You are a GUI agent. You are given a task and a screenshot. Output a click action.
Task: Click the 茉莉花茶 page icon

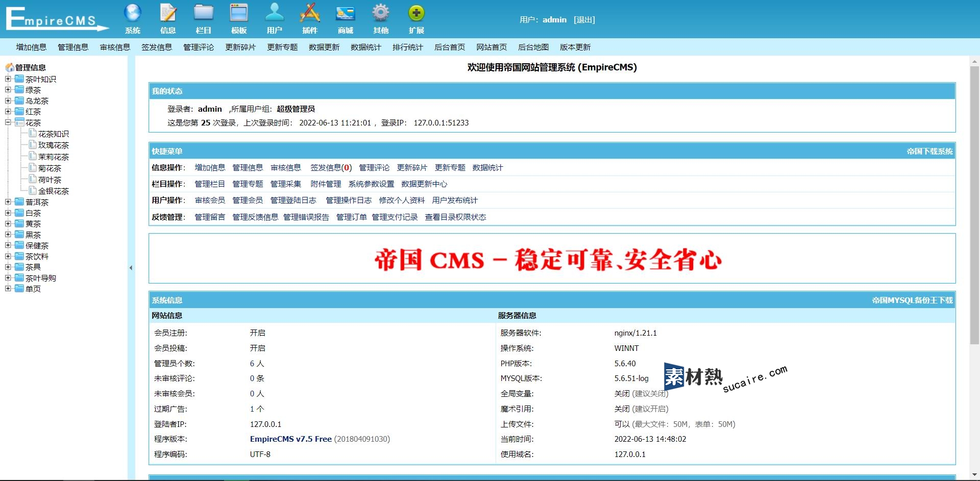point(33,157)
